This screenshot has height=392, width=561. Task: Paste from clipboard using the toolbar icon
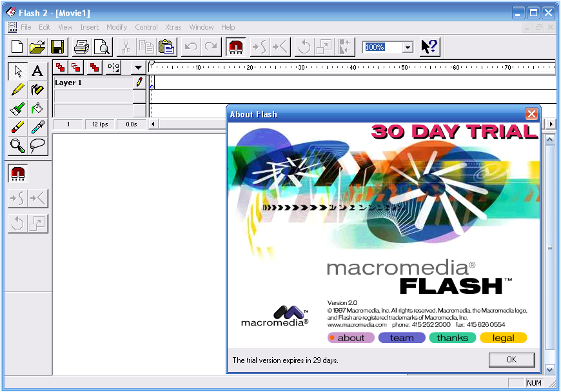(166, 47)
